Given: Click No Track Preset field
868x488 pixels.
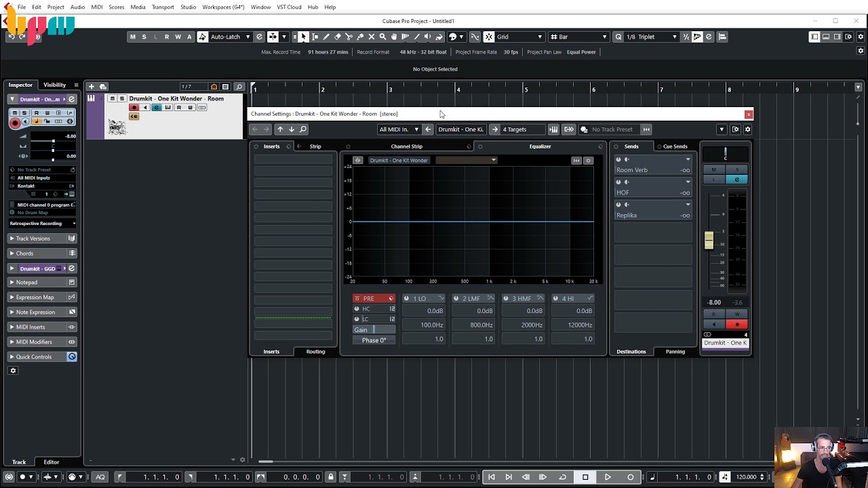Looking at the screenshot, I should click(x=612, y=129).
